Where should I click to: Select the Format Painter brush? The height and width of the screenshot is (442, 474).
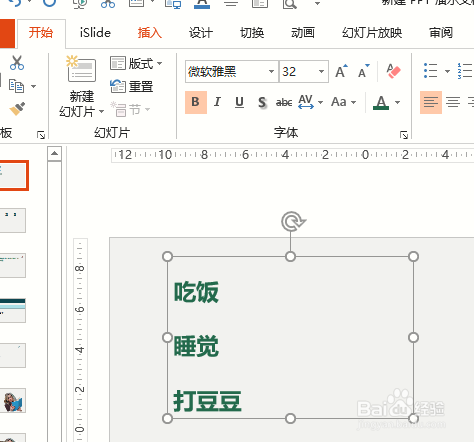pyautogui.click(x=17, y=109)
